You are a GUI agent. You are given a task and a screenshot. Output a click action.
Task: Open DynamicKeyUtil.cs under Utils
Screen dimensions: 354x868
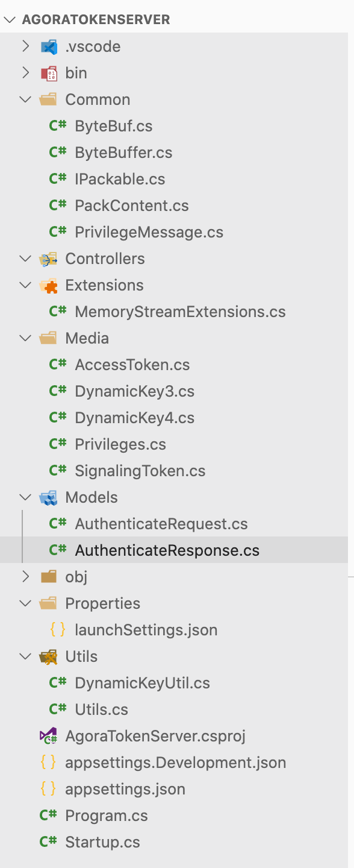tap(142, 683)
